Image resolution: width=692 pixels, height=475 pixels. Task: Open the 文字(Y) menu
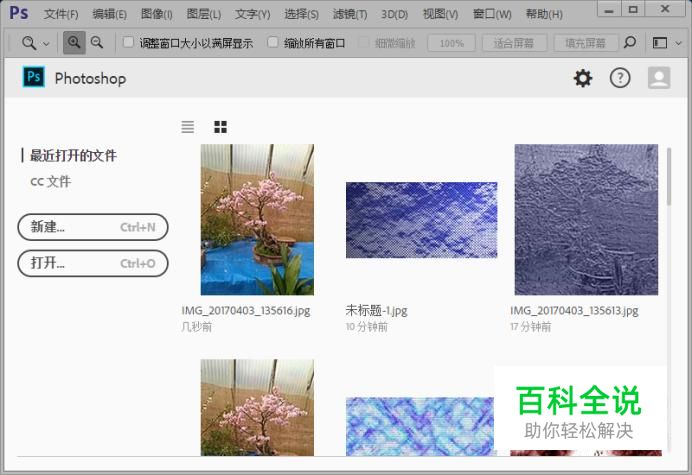point(252,14)
